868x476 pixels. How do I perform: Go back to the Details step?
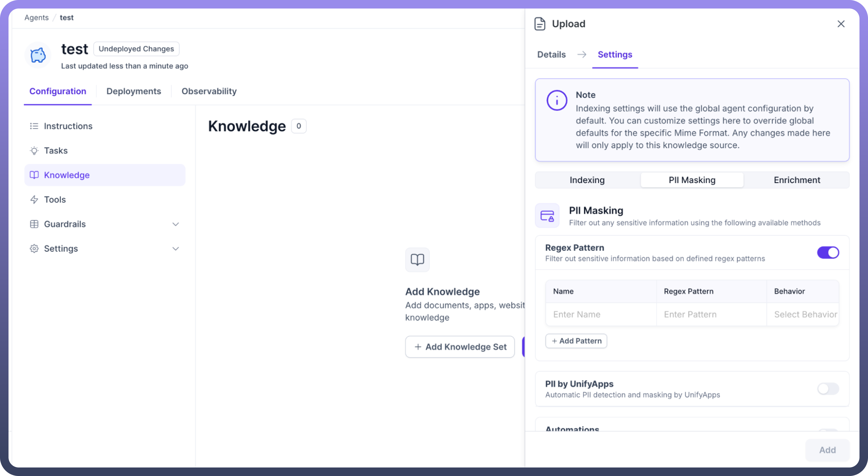(x=551, y=55)
